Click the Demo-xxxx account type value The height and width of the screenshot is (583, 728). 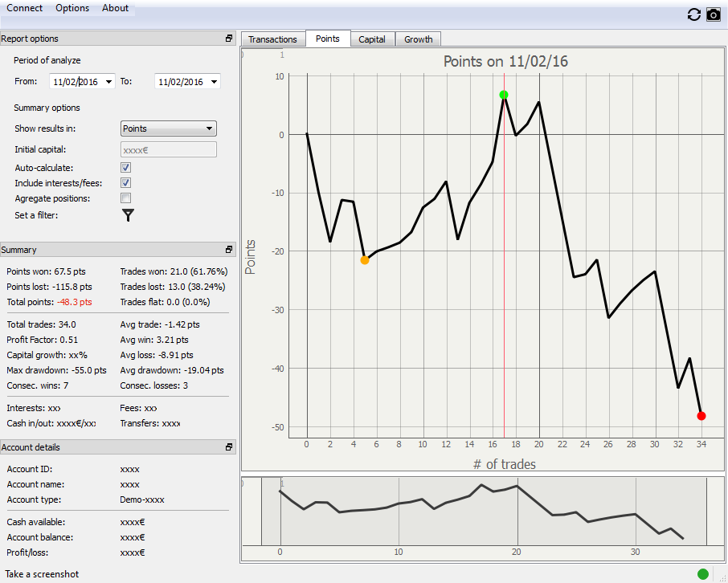pos(142,500)
